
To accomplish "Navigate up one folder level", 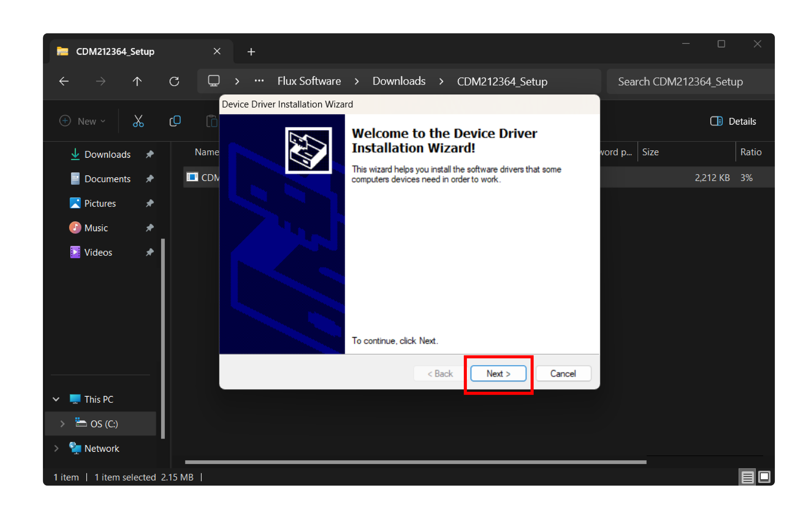I will coord(137,81).
